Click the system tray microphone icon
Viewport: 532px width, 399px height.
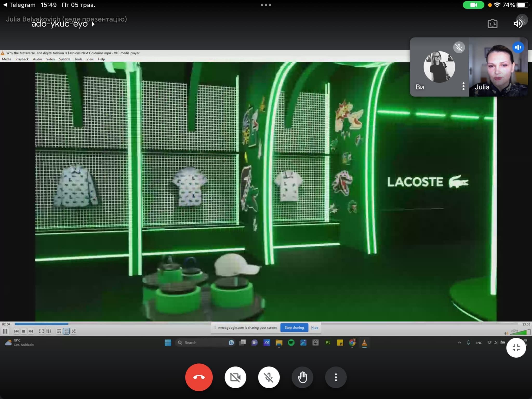pyautogui.click(x=468, y=343)
